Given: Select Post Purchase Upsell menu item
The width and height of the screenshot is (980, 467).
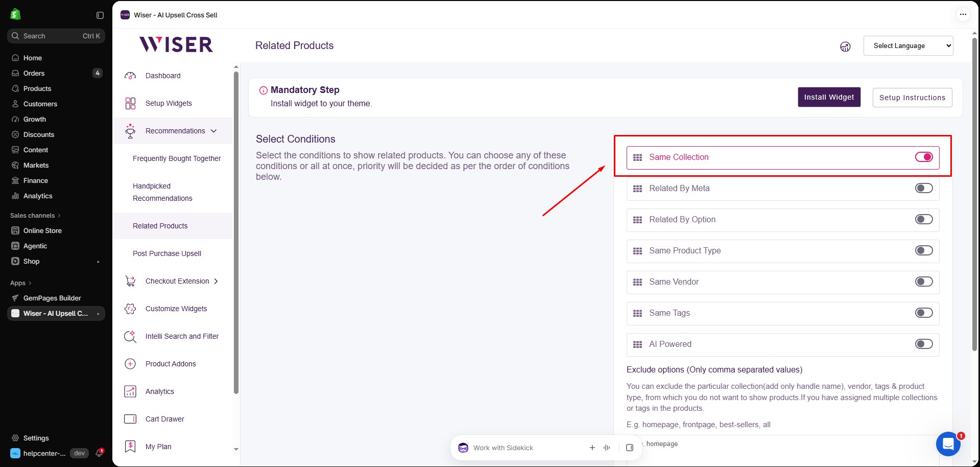Looking at the screenshot, I should [x=167, y=253].
